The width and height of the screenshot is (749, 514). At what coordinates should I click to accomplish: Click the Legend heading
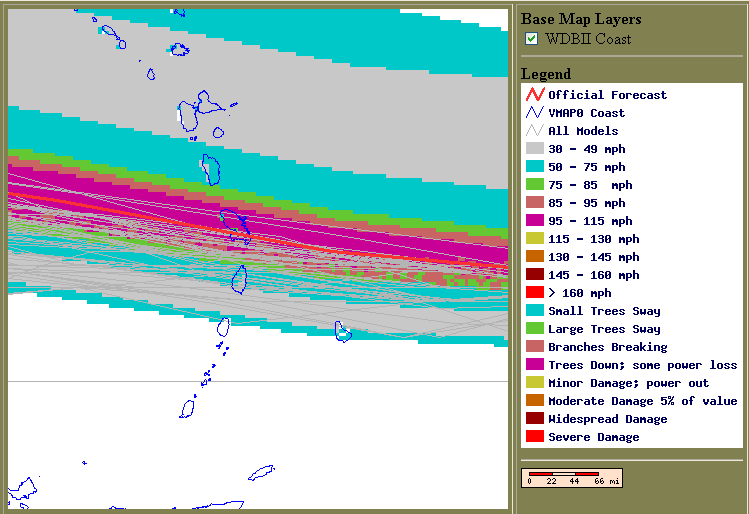pyautogui.click(x=546, y=74)
